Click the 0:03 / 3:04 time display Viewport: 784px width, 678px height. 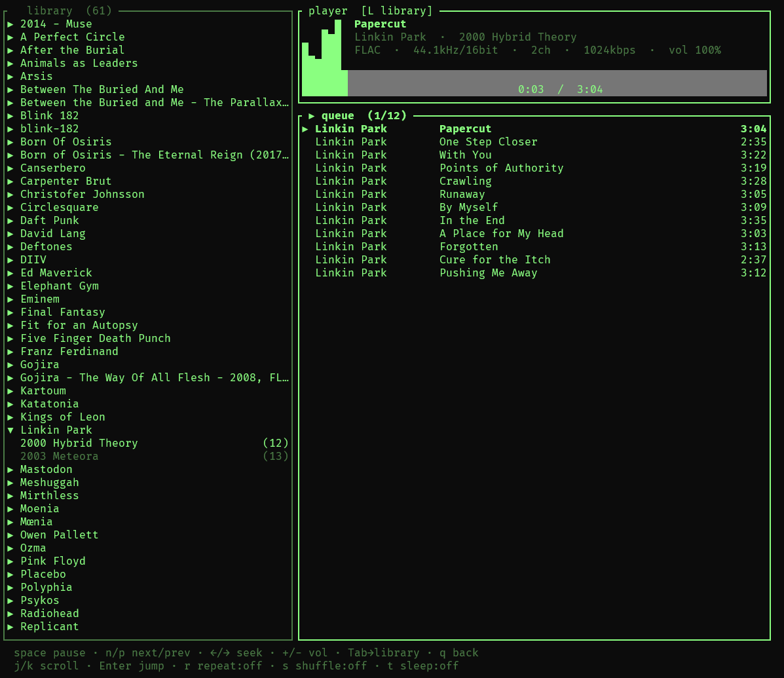tap(561, 90)
